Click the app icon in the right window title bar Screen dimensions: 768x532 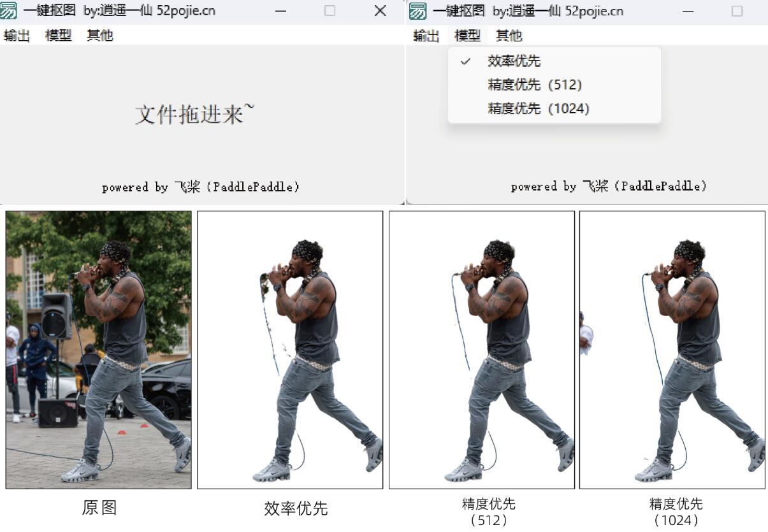[418, 11]
